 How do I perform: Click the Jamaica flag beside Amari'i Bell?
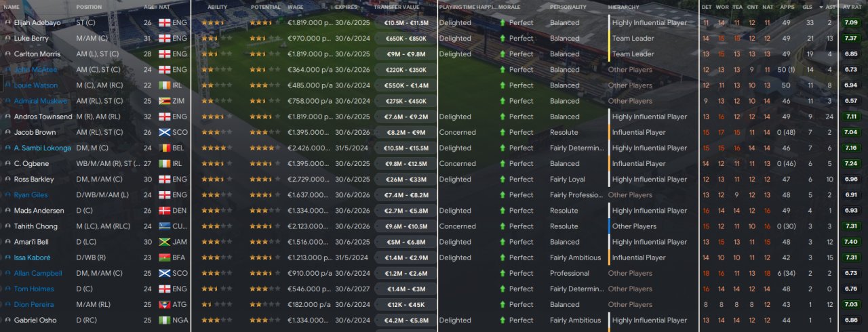pos(164,242)
